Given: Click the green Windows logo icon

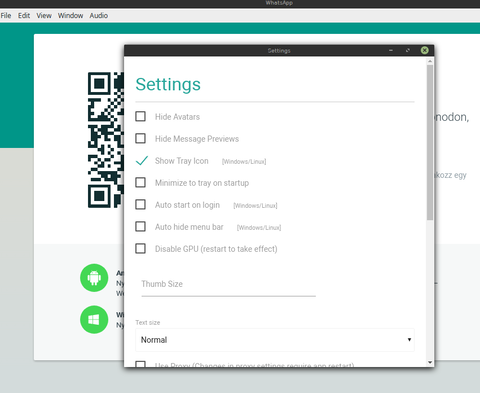Looking at the screenshot, I should point(94,320).
